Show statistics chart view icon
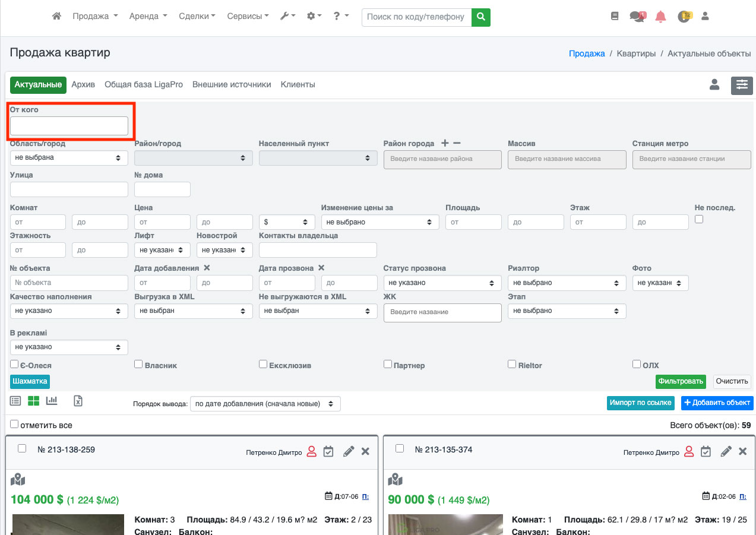756x535 pixels. (52, 401)
